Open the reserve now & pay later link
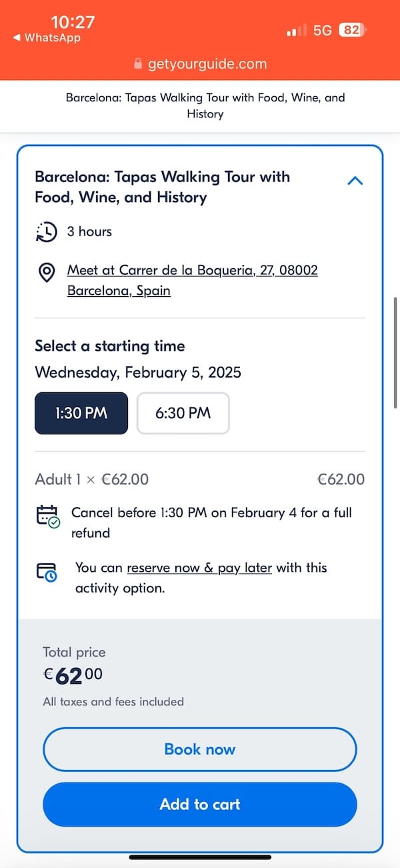 pyautogui.click(x=199, y=568)
